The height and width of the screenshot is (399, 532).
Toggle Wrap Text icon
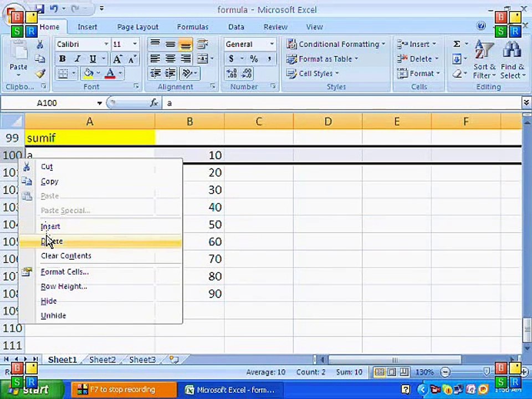point(203,44)
